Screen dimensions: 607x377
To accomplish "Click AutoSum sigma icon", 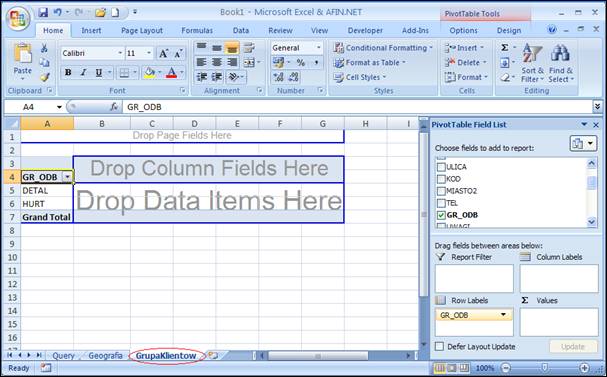I will pos(504,48).
